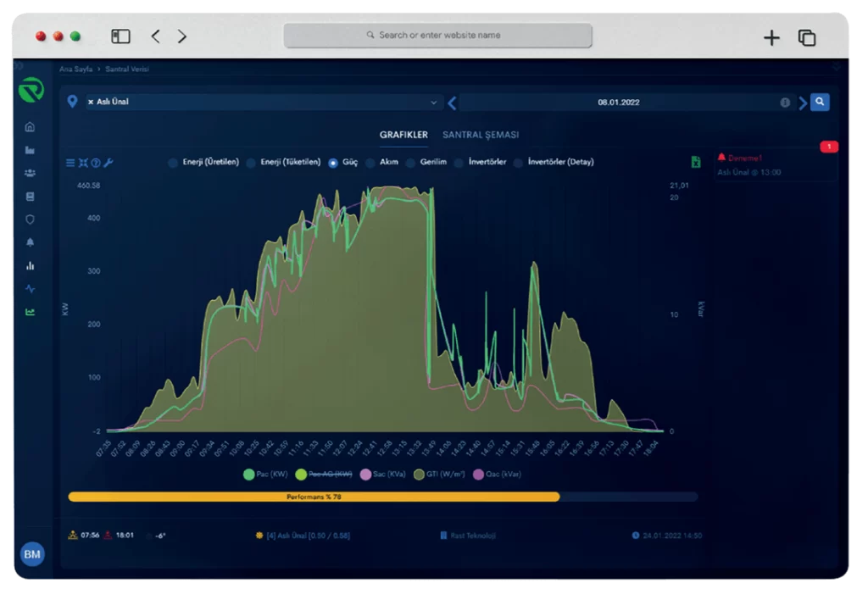Open the Ana Sayfa breadcrumb link
The image size is (868, 600).
point(75,69)
